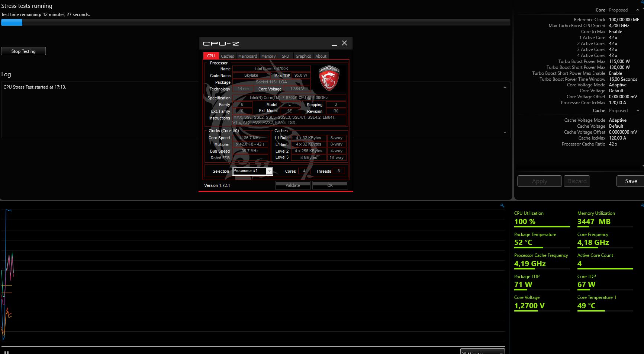Click the Max TDP 95.0 W field

[x=301, y=75]
